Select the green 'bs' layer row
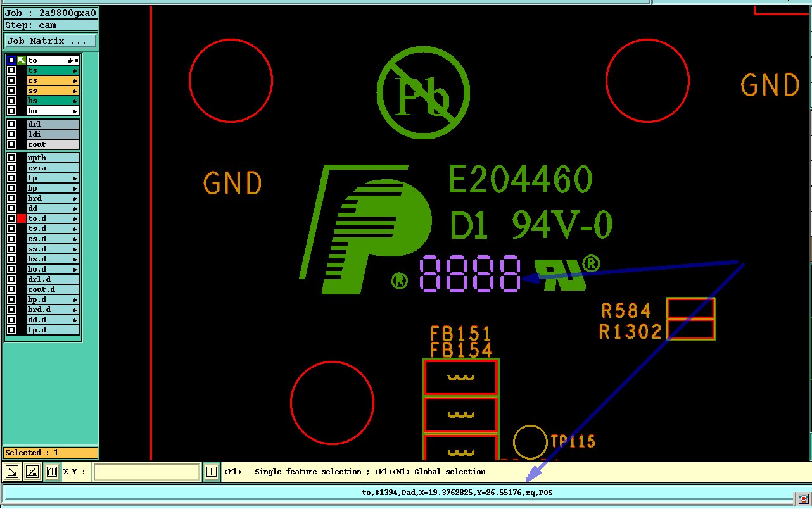Image resolution: width=812 pixels, height=509 pixels. pos(53,101)
